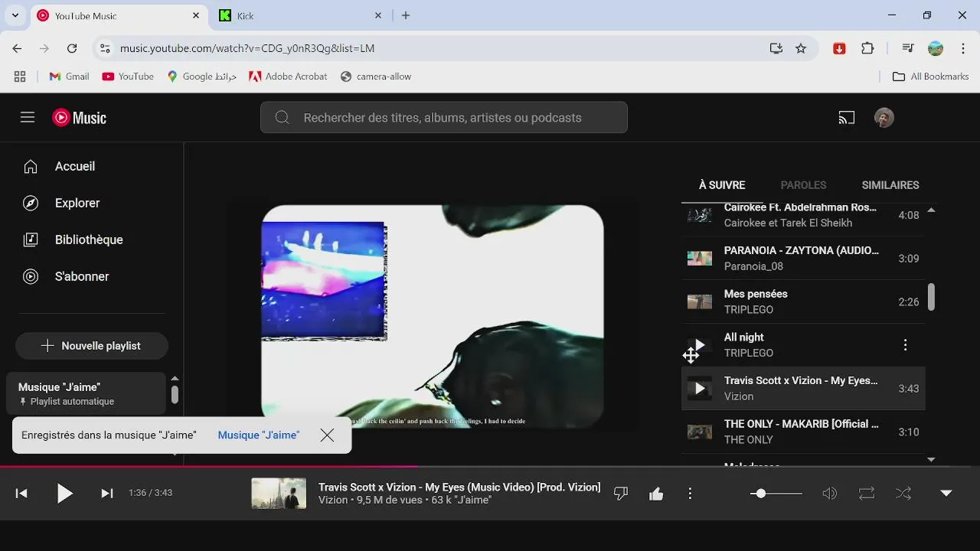Mute using the speaker icon
This screenshot has height=551, width=980.
coord(830,494)
